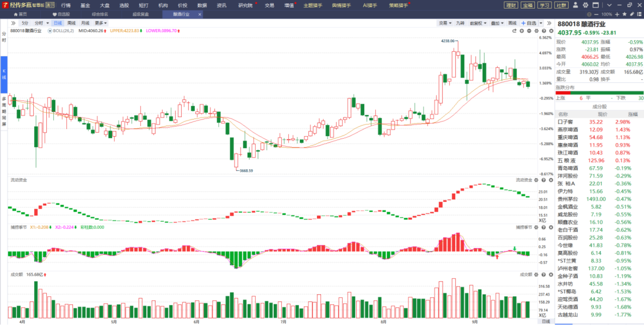The width and height of the screenshot is (644, 325).
Task: Open the 前复权 dropdown
Action: pos(477,23)
